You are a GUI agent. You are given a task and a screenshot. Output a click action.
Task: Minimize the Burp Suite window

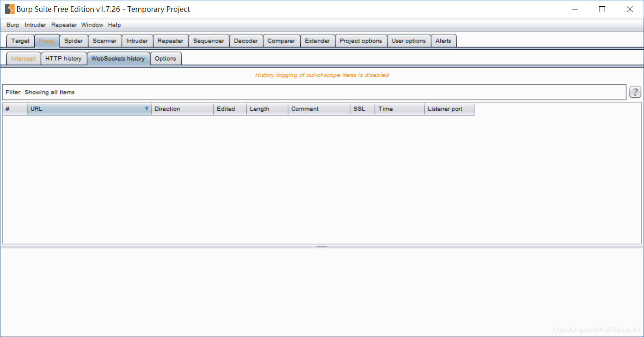coord(575,9)
